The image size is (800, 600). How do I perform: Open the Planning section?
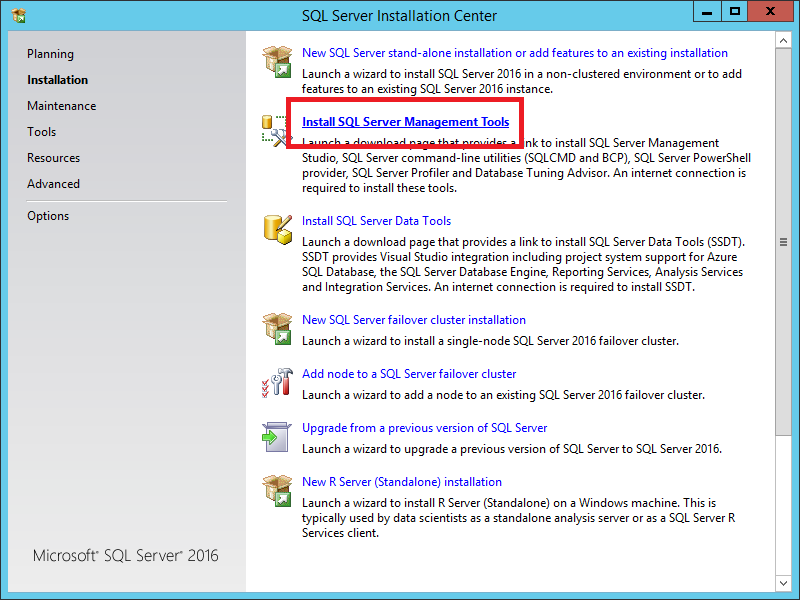(50, 54)
